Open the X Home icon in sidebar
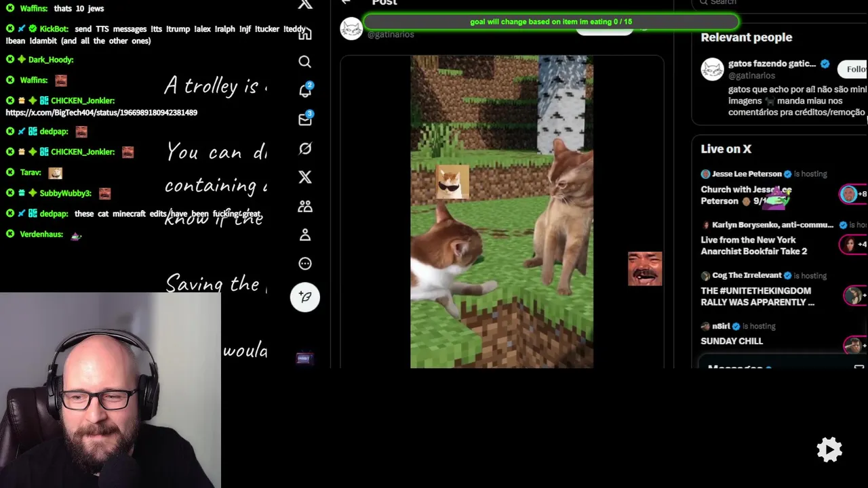 point(305,33)
